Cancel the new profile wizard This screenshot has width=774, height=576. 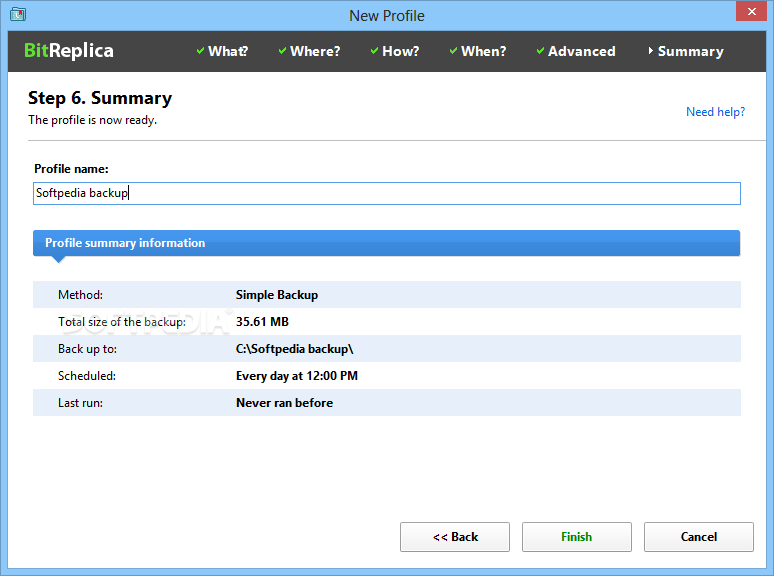click(x=698, y=537)
